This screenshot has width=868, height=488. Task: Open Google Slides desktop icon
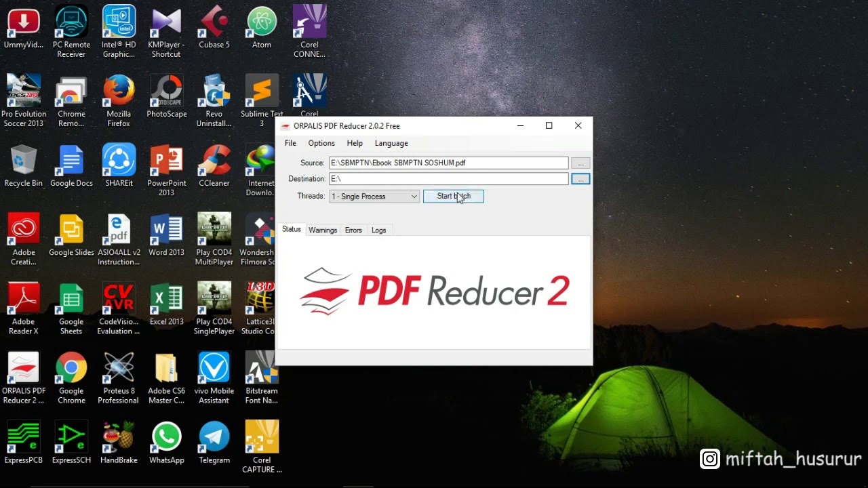[x=71, y=235]
